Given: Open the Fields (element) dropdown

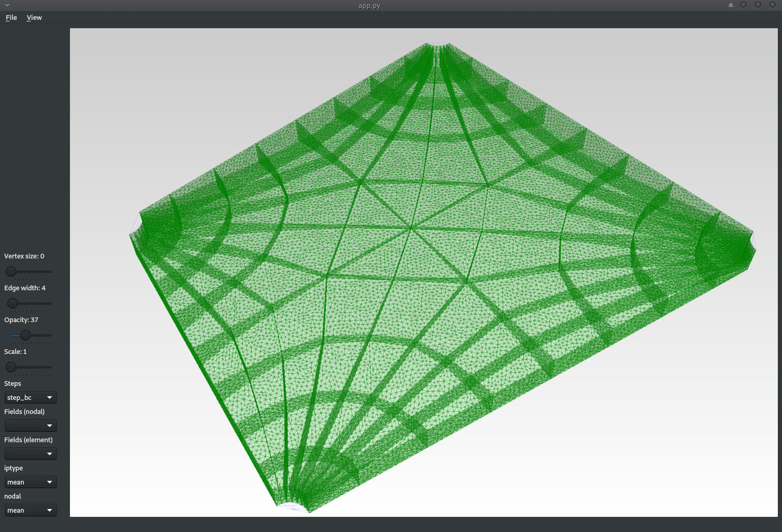Looking at the screenshot, I should tap(30, 454).
